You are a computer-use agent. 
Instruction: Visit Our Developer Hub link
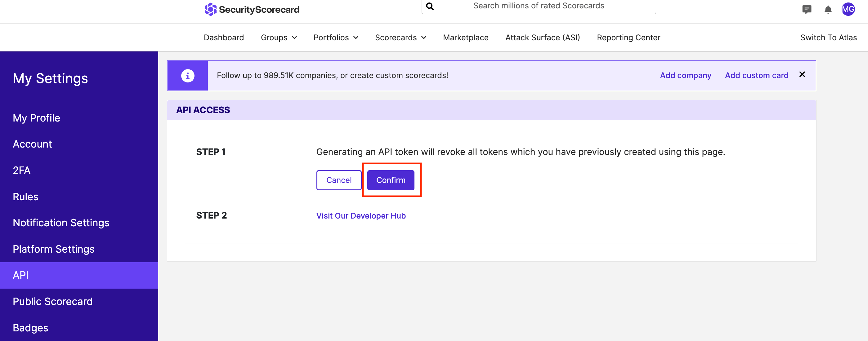click(x=360, y=215)
